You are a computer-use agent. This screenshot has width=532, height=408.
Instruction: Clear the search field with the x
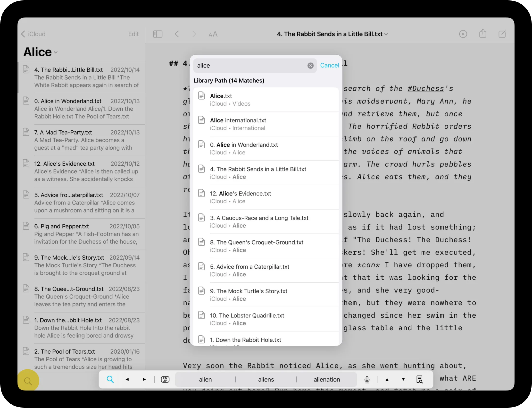coord(310,66)
